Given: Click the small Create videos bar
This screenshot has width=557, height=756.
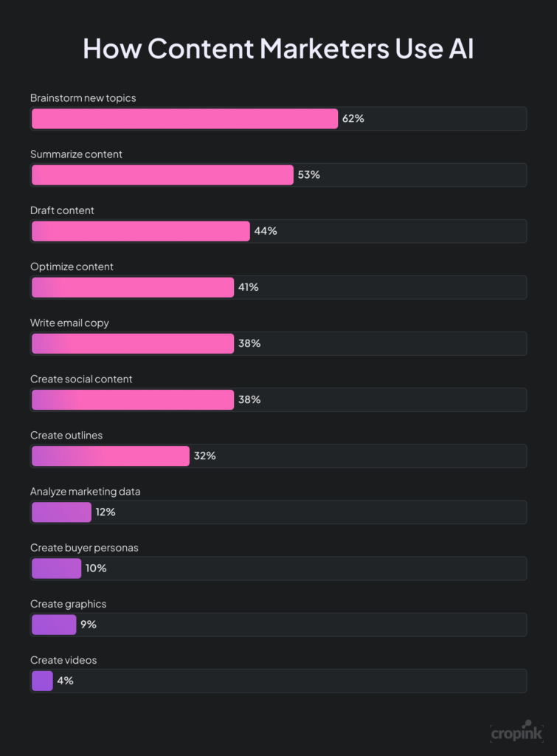Looking at the screenshot, I should [x=42, y=680].
